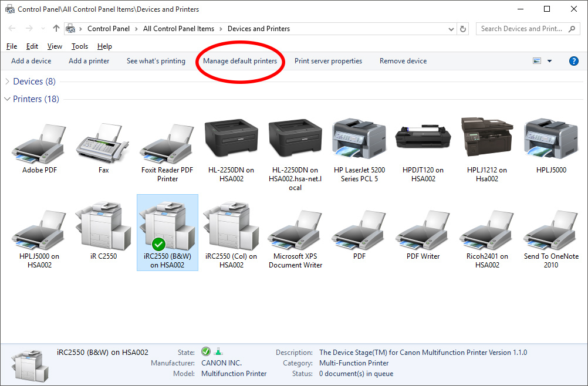Open the Tools menu
The image size is (588, 386).
(79, 46)
